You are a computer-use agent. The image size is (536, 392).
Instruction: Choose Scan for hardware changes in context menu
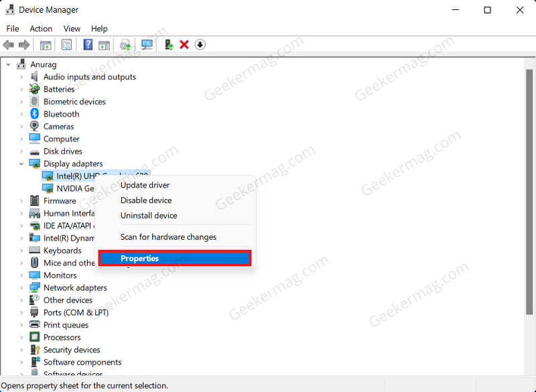[x=175, y=237]
